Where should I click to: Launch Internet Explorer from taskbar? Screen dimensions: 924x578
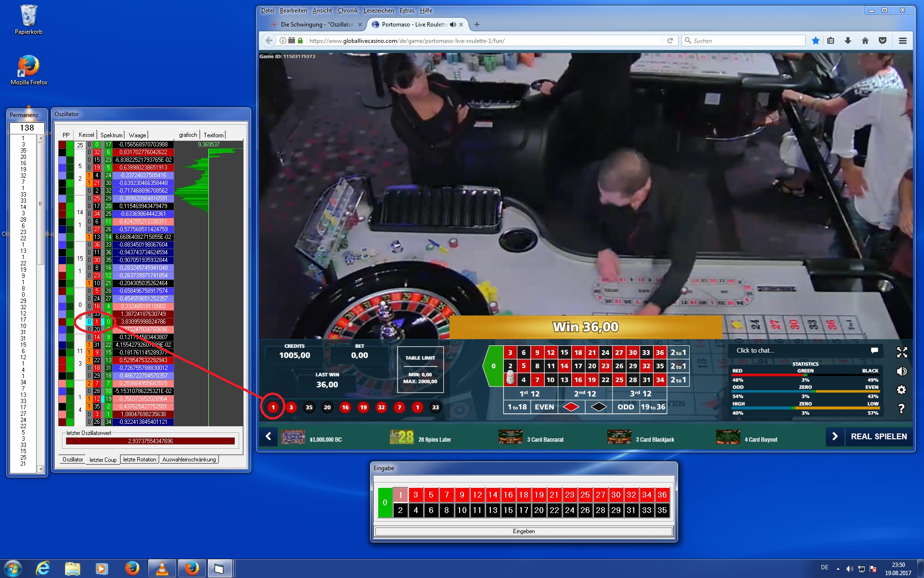click(43, 569)
